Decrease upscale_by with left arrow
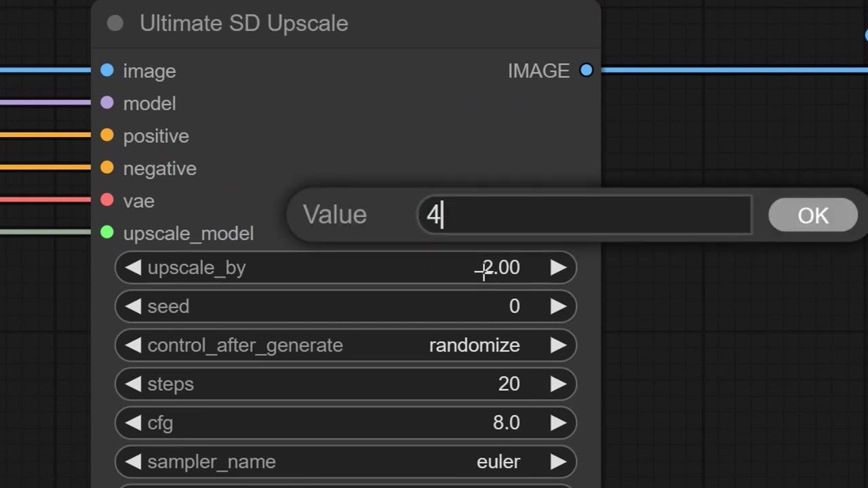Viewport: 868px width, 488px height. point(133,268)
